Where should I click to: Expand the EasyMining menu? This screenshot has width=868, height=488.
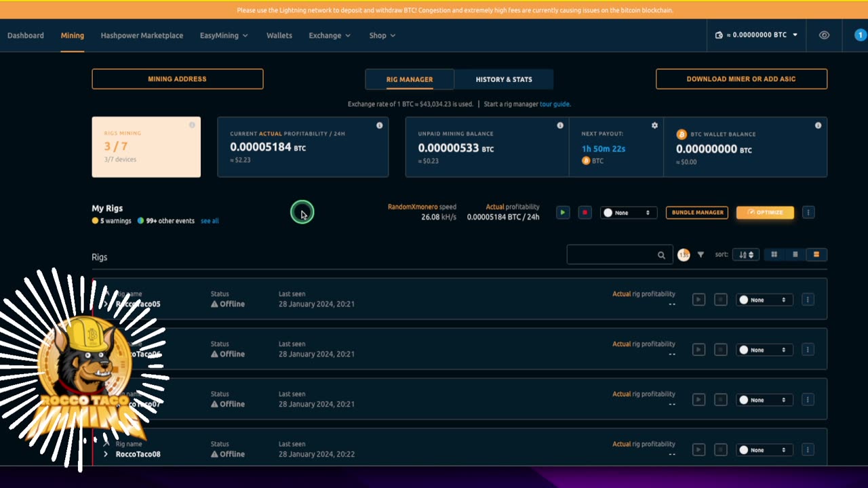(x=224, y=35)
